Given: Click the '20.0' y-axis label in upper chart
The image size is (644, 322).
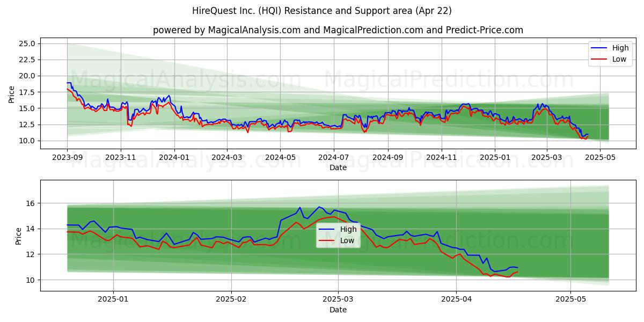Looking at the screenshot, I should point(27,76).
